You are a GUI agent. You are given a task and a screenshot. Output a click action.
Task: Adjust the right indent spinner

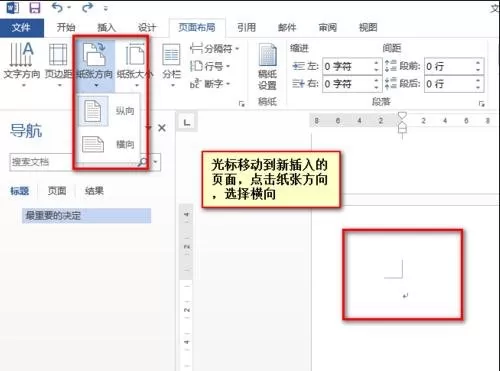(376, 83)
